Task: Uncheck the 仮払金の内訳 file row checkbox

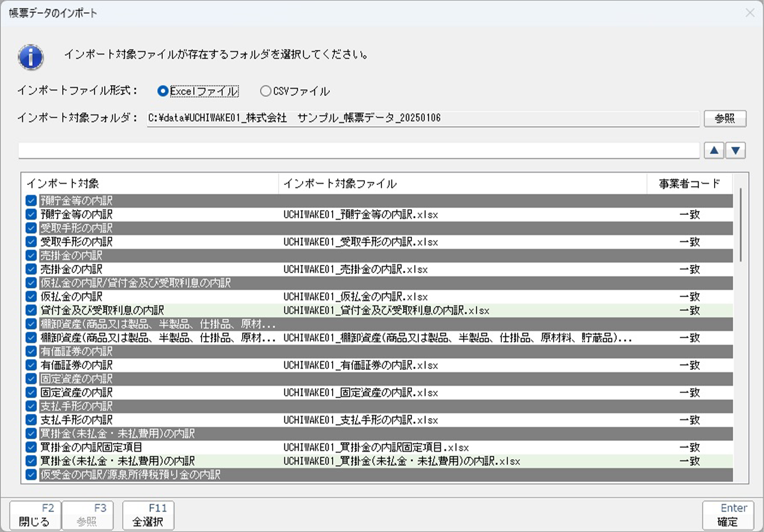Action: tap(31, 297)
